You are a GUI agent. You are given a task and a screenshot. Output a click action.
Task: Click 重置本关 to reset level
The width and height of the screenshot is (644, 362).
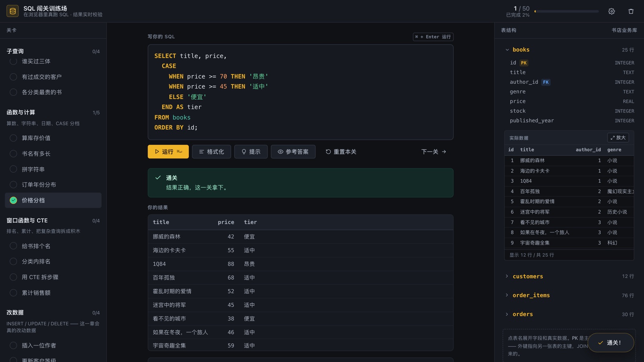coord(341,152)
